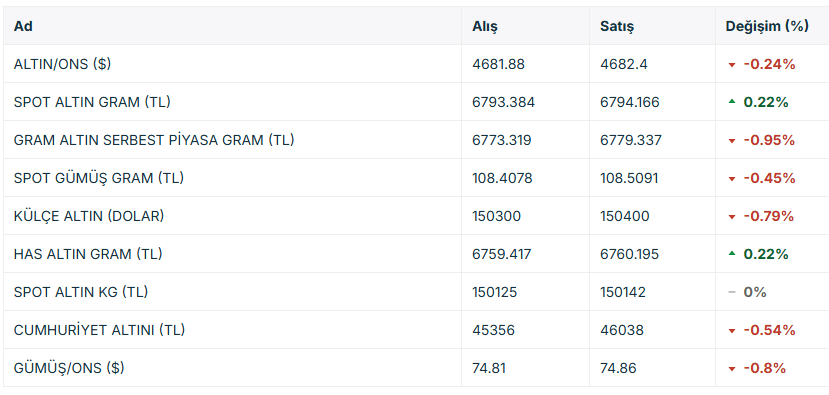
Task: Click the green up arrow in SPOT ALTIN GRAM row
Action: coord(732,102)
